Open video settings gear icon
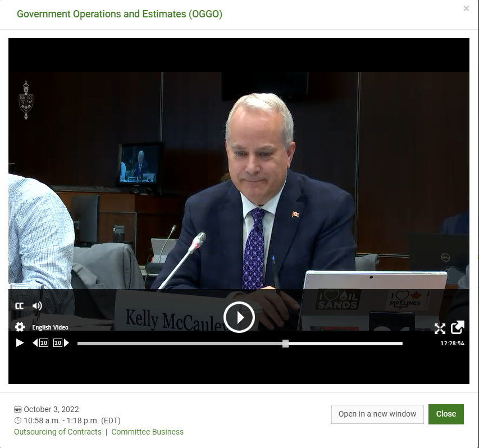This screenshot has height=448, width=479. click(x=20, y=327)
